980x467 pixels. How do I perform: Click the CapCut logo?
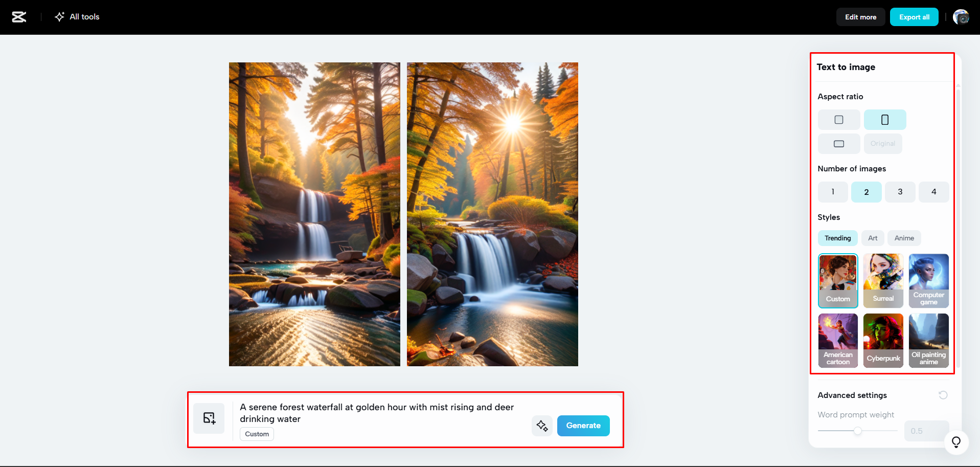pyautogui.click(x=19, y=16)
